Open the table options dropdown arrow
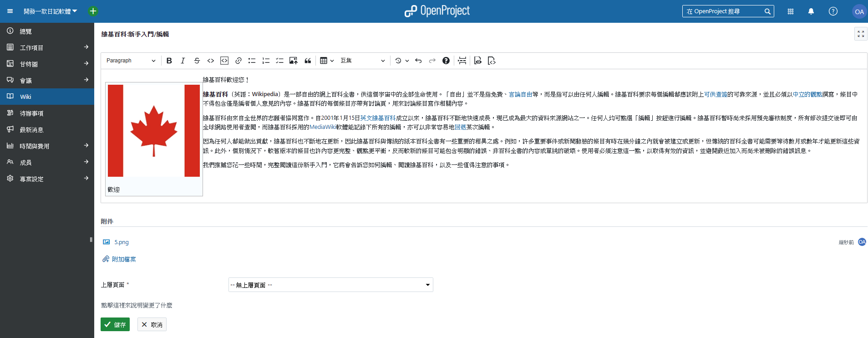Screen dimensions: 868x338 tap(332, 61)
